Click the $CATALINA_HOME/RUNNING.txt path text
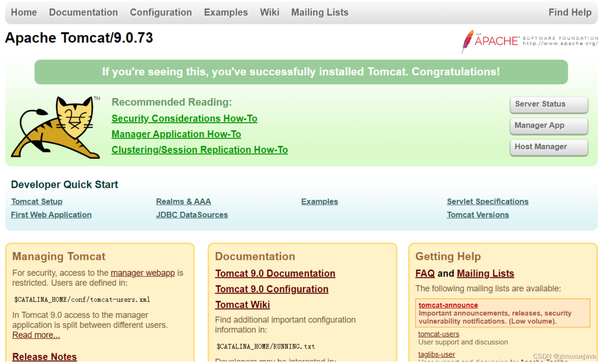This screenshot has width=602, height=364. pyautogui.click(x=266, y=346)
